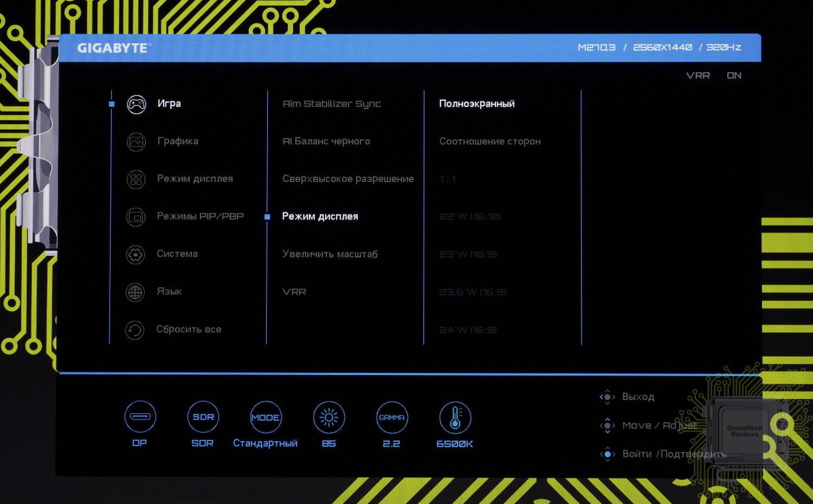This screenshot has width=813, height=504.
Task: Click Войти / Подтвердить hint
Action: click(674, 454)
